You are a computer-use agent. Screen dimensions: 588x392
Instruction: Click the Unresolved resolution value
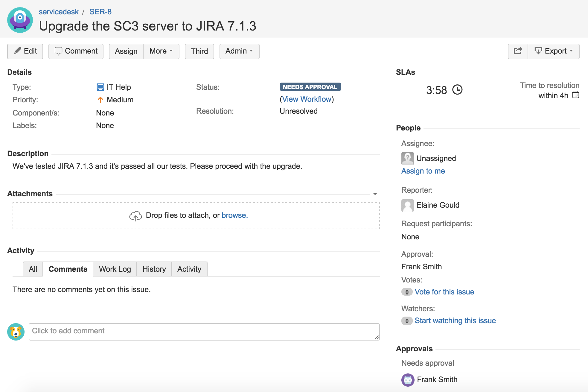[x=298, y=111]
